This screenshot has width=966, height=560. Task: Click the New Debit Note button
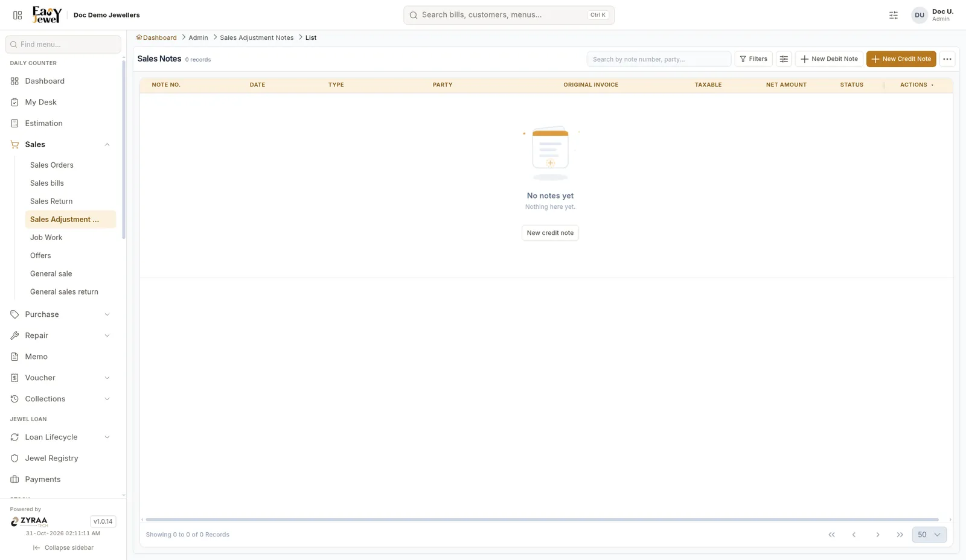829,59
